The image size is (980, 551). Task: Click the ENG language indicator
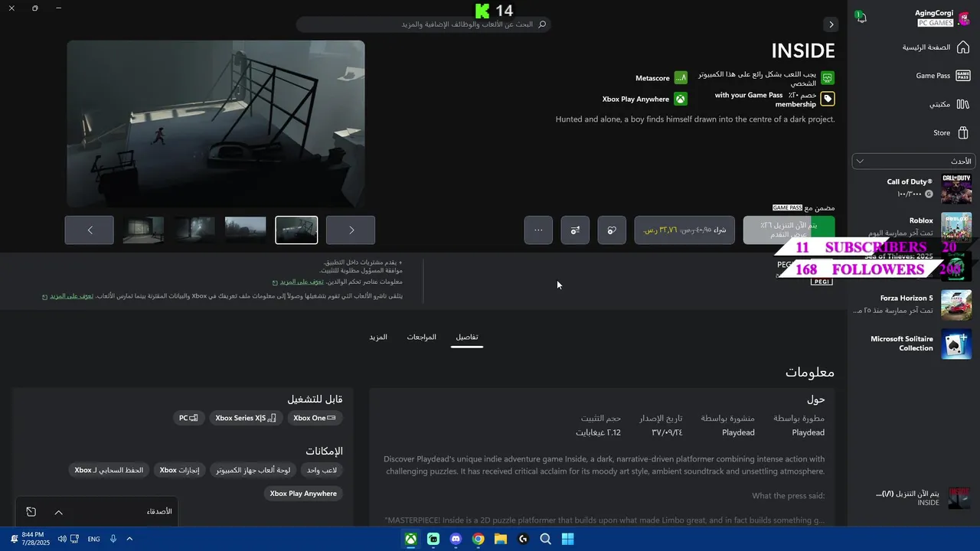(93, 539)
